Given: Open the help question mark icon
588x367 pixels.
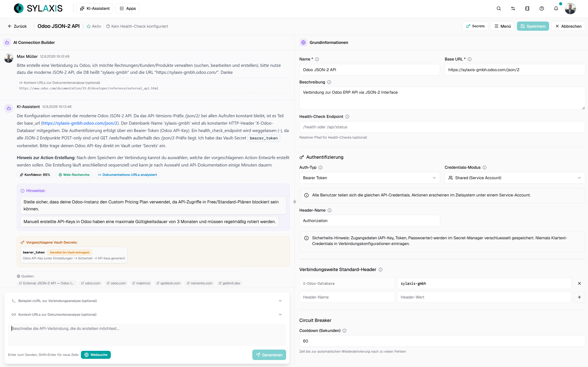Looking at the screenshot, I should (542, 8).
